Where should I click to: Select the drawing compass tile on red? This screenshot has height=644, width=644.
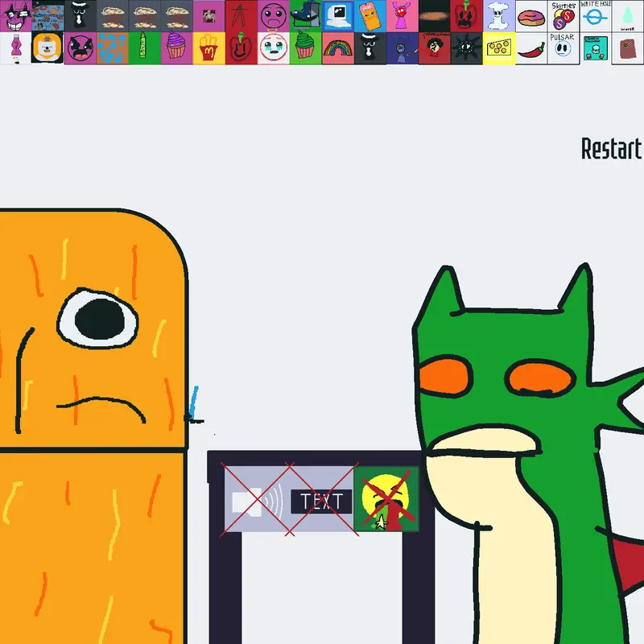(241, 16)
